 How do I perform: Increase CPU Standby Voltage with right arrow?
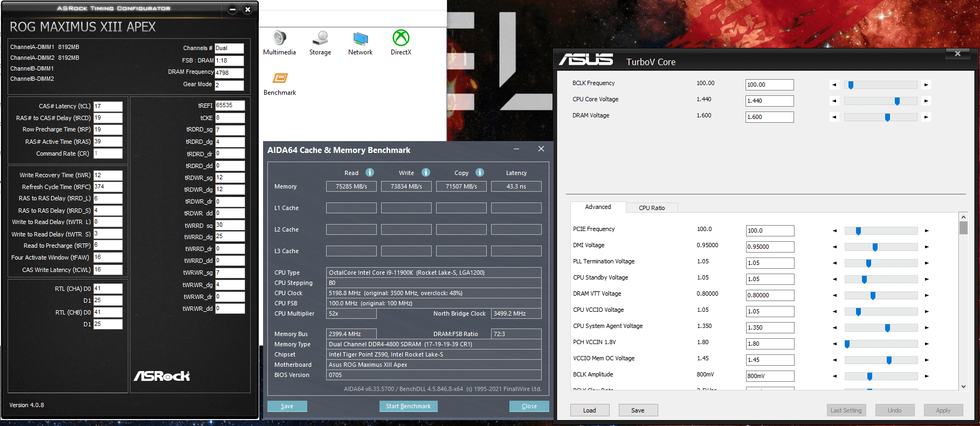(x=927, y=279)
